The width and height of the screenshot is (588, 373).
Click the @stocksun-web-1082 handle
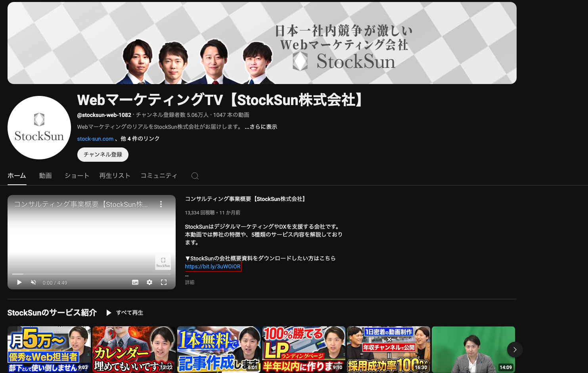pos(104,115)
